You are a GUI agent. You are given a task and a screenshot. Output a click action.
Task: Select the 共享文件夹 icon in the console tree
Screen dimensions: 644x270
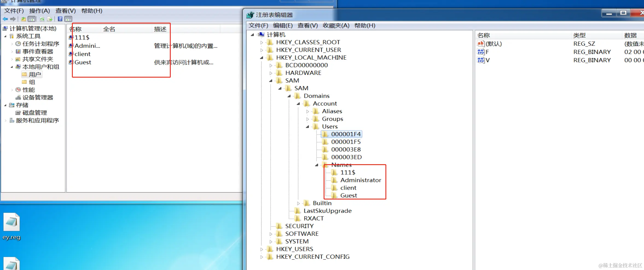click(x=18, y=59)
